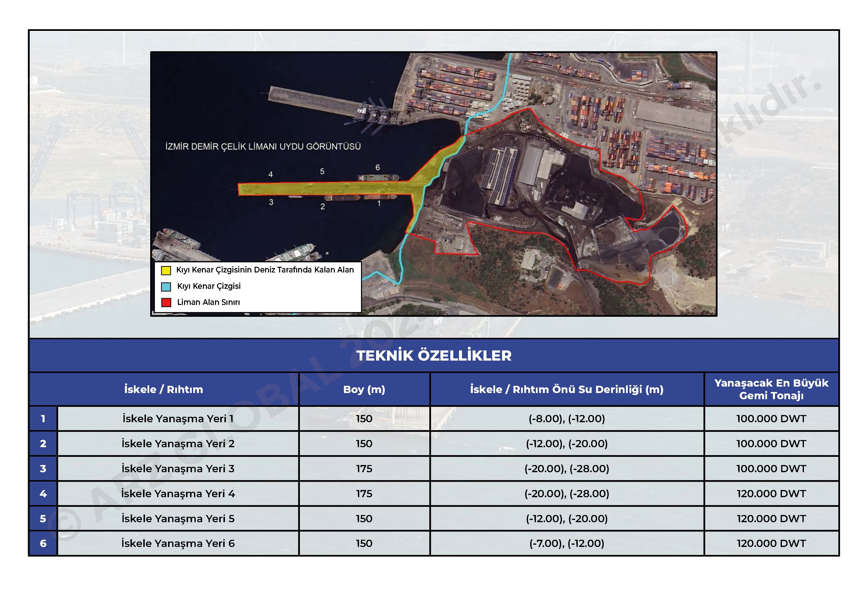Screen dimensions: 868x614
Task: Click the 'TEKNİK ÖZELLİKLER' table title
Action: [434, 356]
